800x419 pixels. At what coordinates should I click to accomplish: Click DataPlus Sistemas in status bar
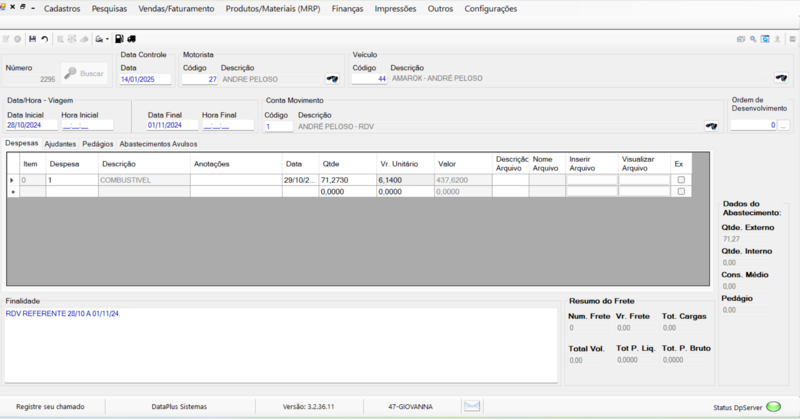[179, 407]
